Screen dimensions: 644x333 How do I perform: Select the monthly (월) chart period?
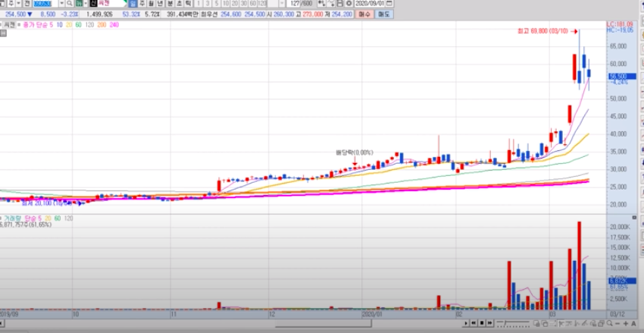click(151, 3)
